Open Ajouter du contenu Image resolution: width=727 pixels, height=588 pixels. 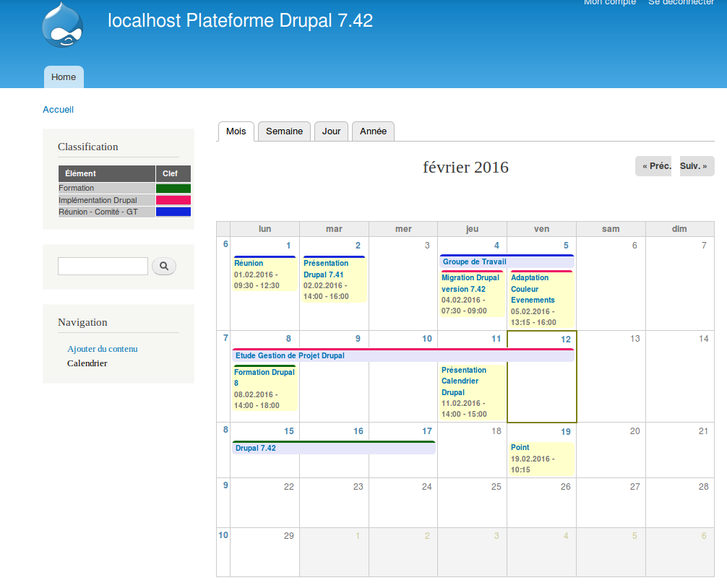103,348
